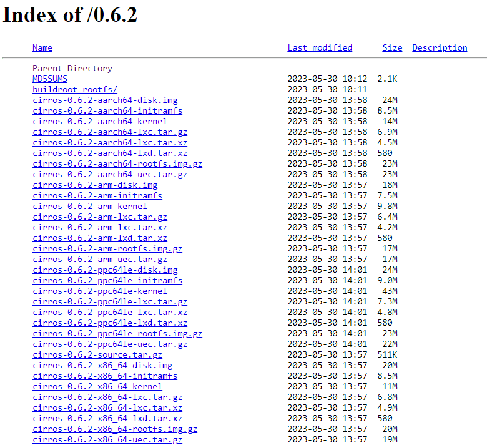Download cirros-0.6.2-ppc64le-lxc.tar.gz
The width and height of the screenshot is (487, 448).
pyautogui.click(x=110, y=301)
